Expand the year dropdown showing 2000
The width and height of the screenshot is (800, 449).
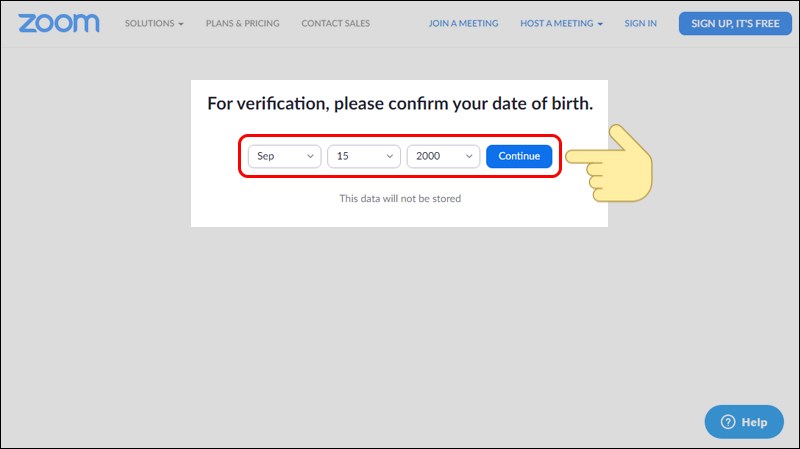coord(443,156)
